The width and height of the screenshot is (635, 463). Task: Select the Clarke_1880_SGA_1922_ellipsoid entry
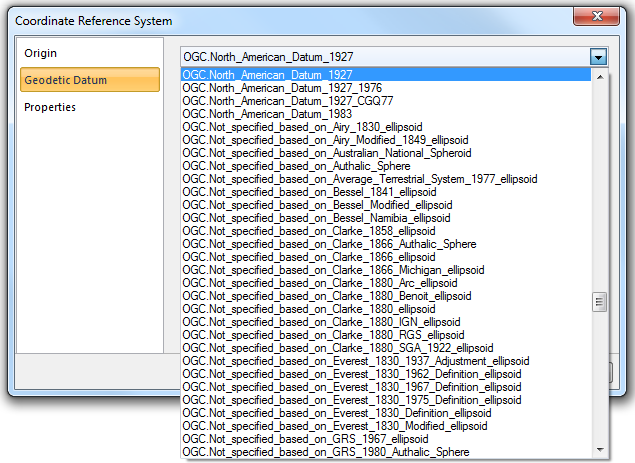coord(386,348)
